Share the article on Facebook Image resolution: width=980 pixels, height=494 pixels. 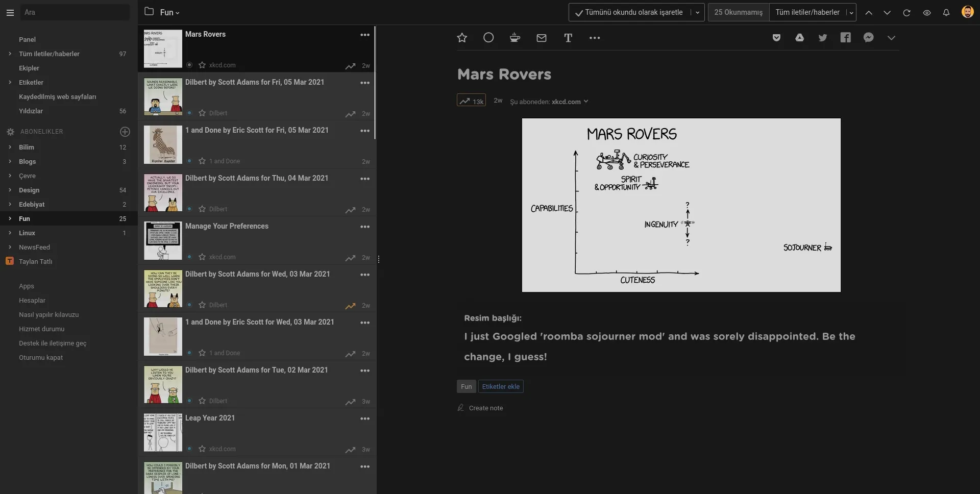tap(846, 37)
